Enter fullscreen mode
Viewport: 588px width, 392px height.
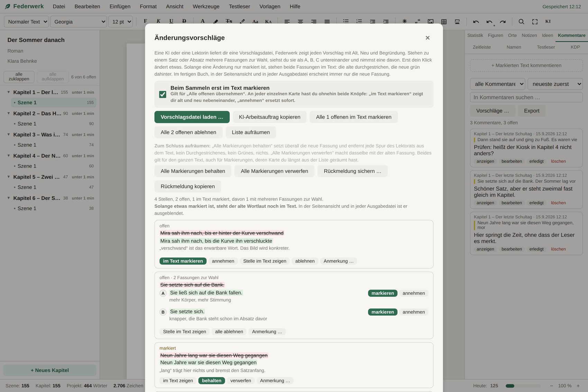(535, 21)
